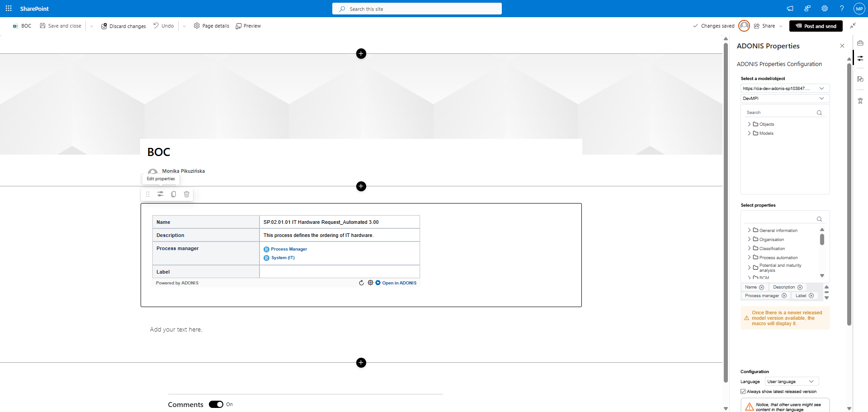
Task: Open the DevMPI repository dropdown
Action: pyautogui.click(x=785, y=99)
